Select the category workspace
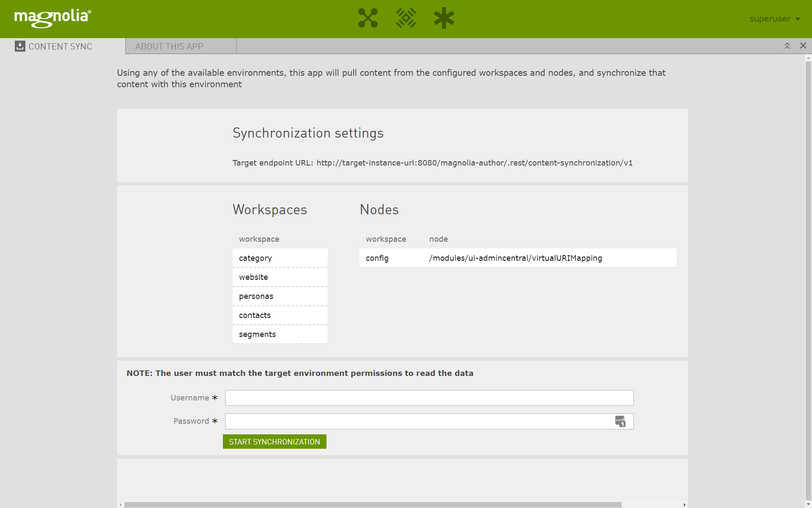The height and width of the screenshot is (508, 812). [x=280, y=258]
